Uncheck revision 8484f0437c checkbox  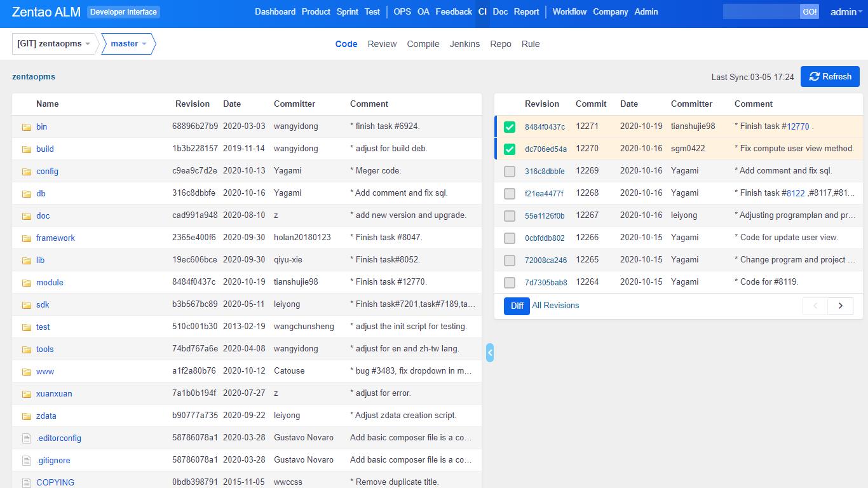coord(510,127)
